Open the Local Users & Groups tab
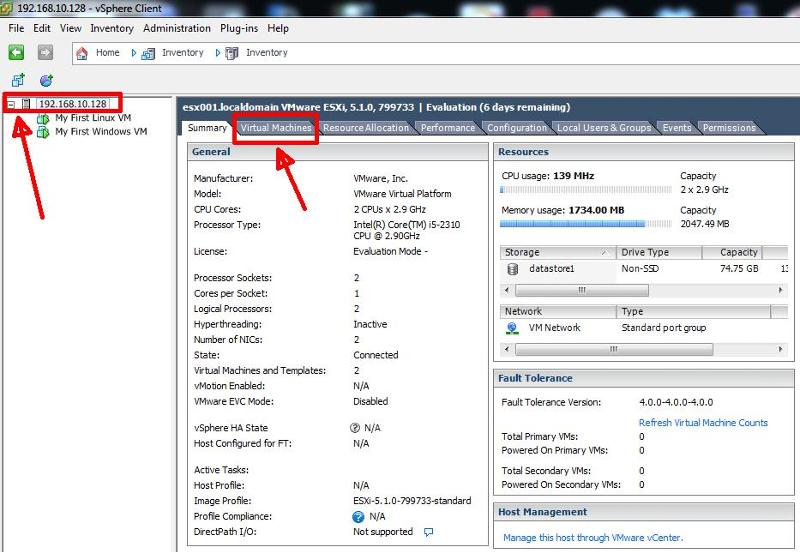 pos(604,128)
